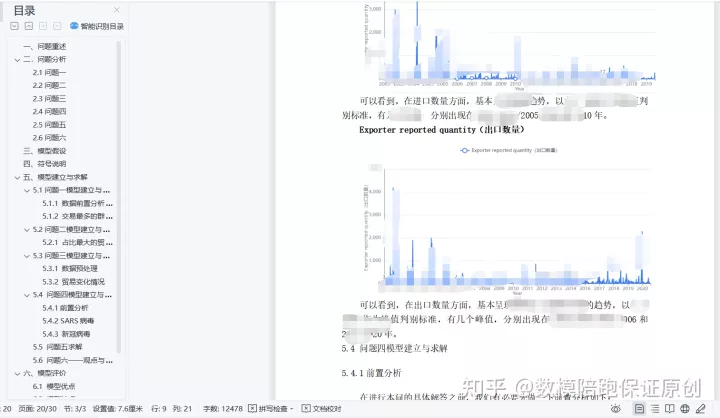Switch to page layout view icon
The width and height of the screenshot is (720, 418).
[639, 409]
